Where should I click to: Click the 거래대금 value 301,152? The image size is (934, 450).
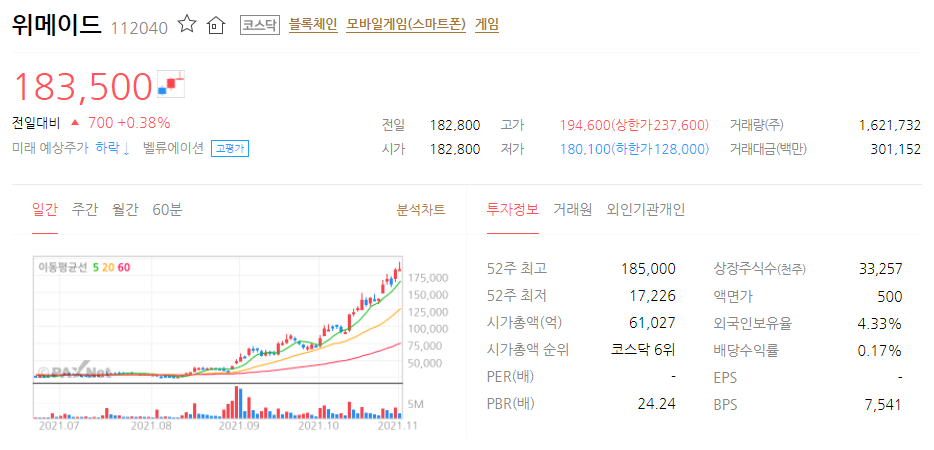[x=897, y=149]
